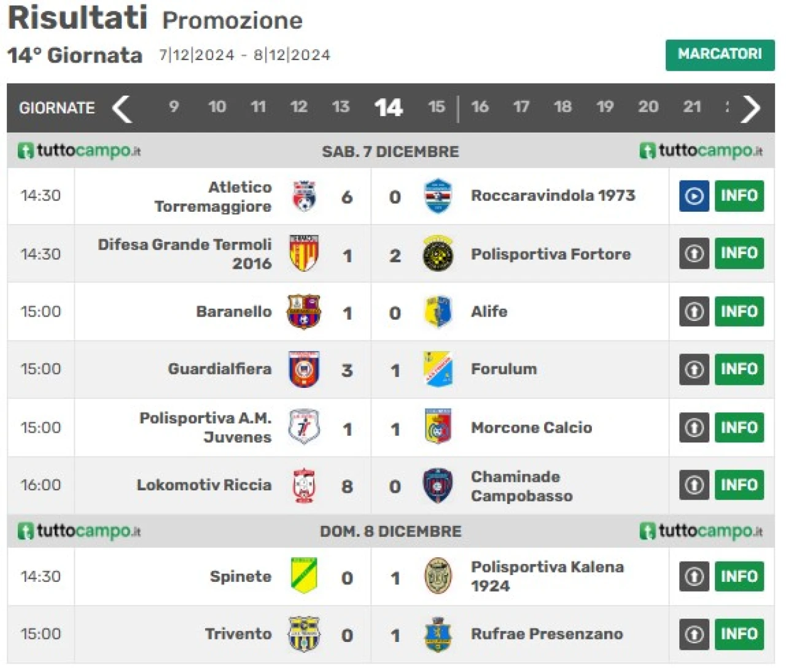
Task: Click the upload icon in Trivento match row
Action: pos(694,633)
